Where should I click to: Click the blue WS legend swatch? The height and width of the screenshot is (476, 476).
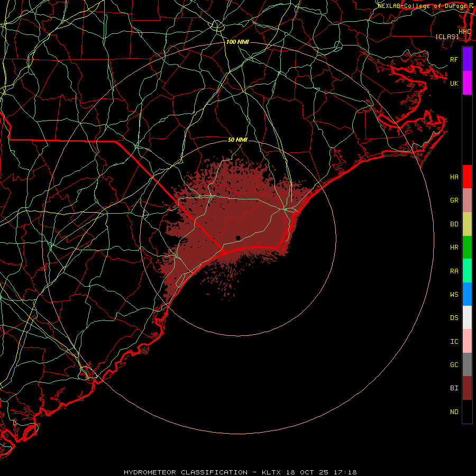pos(467,294)
